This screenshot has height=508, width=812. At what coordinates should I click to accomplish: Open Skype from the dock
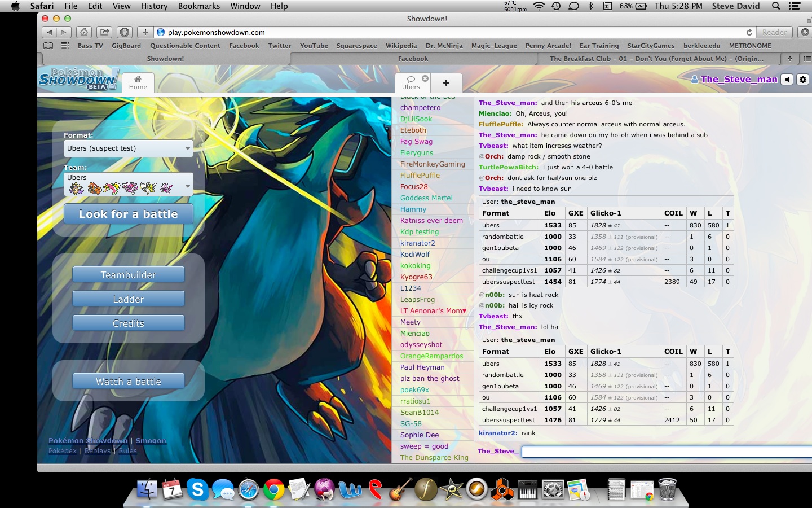tap(197, 489)
